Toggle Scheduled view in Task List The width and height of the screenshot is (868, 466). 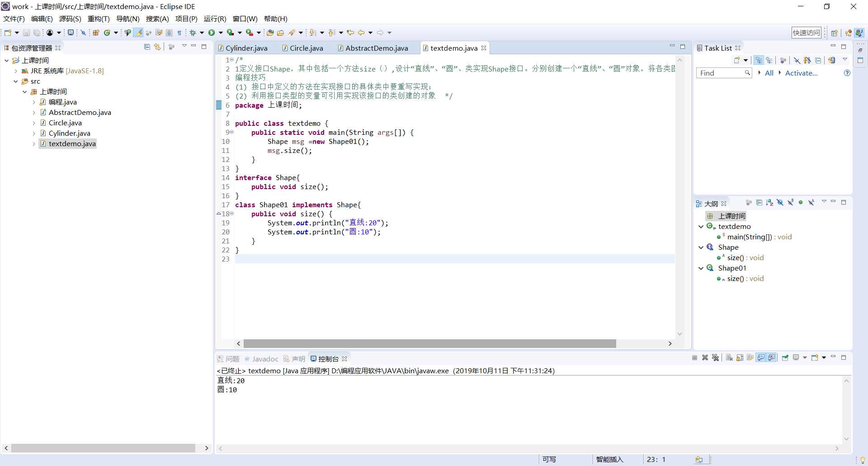(769, 60)
